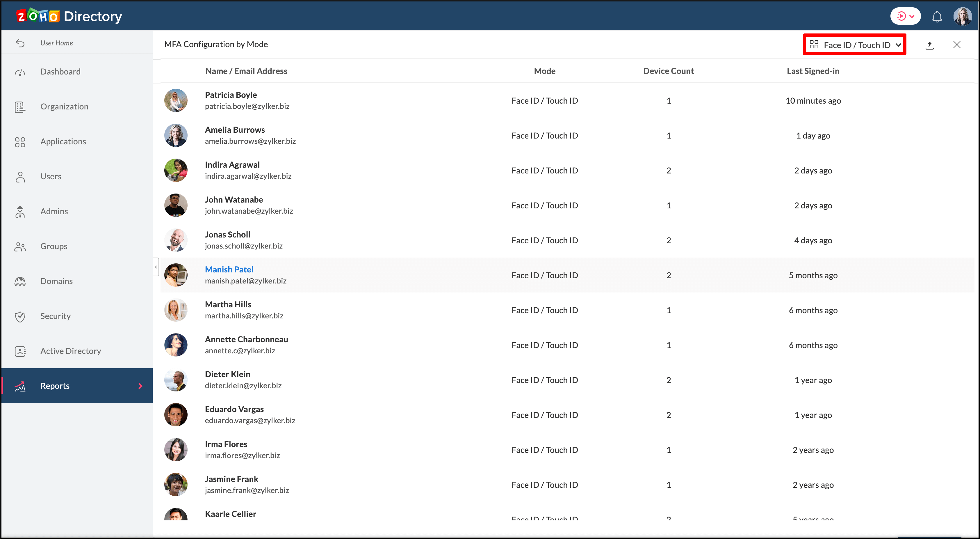Go to the Groups section
This screenshot has height=539, width=980.
(x=54, y=246)
